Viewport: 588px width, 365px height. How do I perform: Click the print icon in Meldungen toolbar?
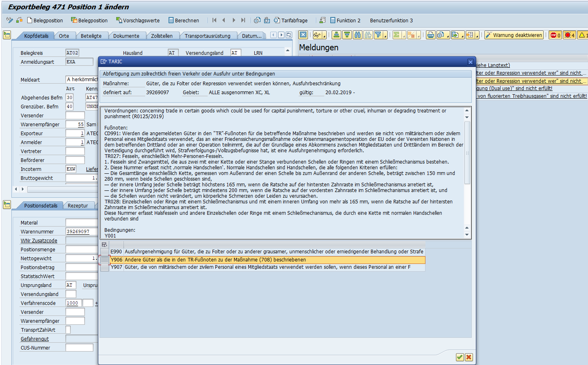coord(431,35)
